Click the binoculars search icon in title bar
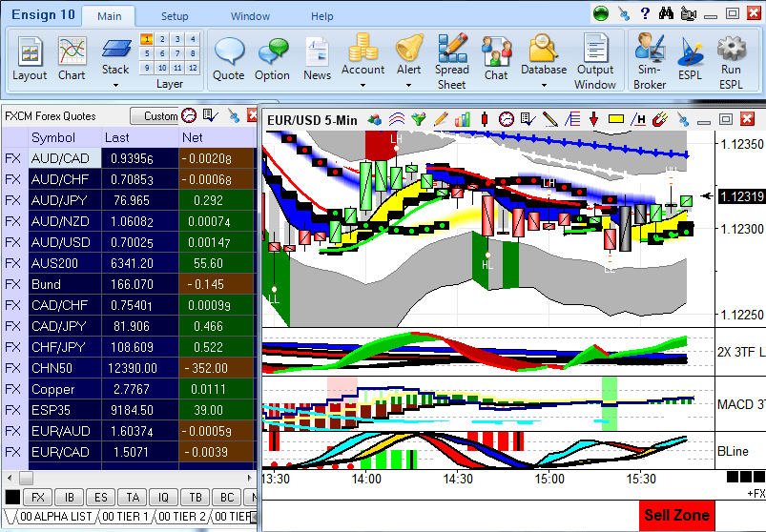The width and height of the screenshot is (766, 532). pyautogui.click(x=666, y=13)
